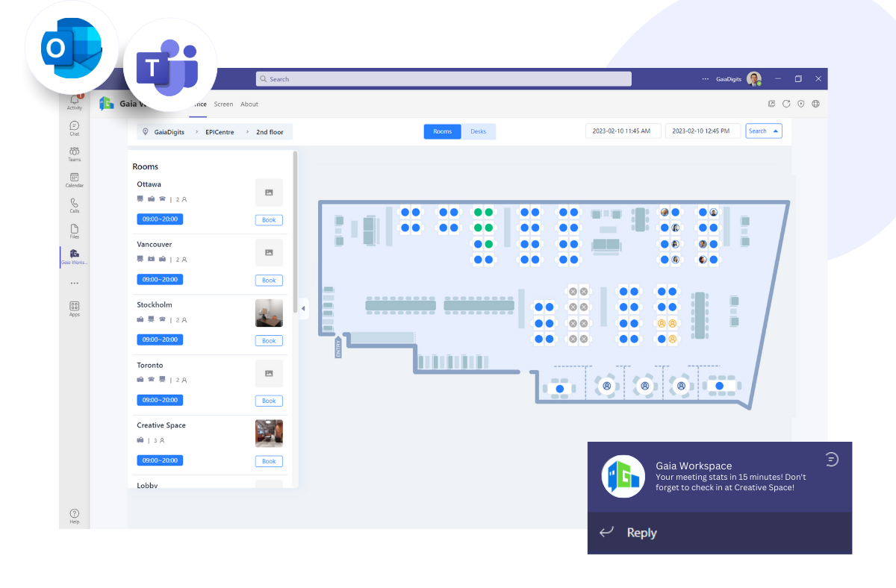Open more apps ellipsis in sidebar
Screen dimensions: 896x588
click(75, 284)
